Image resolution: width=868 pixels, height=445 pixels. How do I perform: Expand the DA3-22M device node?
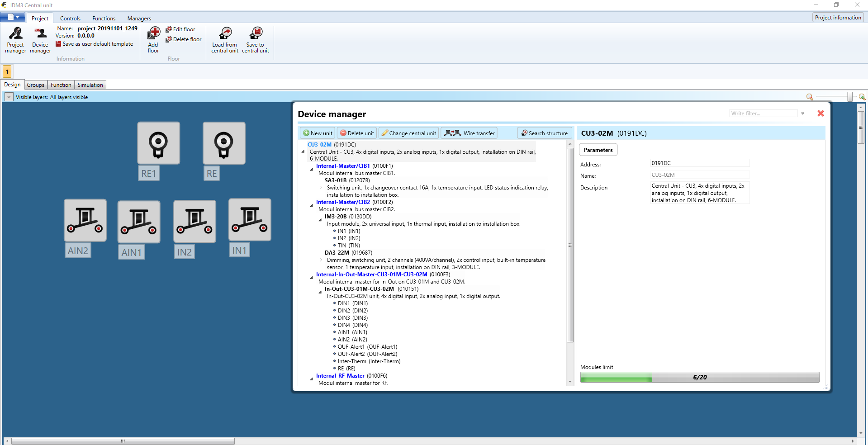[x=321, y=260]
